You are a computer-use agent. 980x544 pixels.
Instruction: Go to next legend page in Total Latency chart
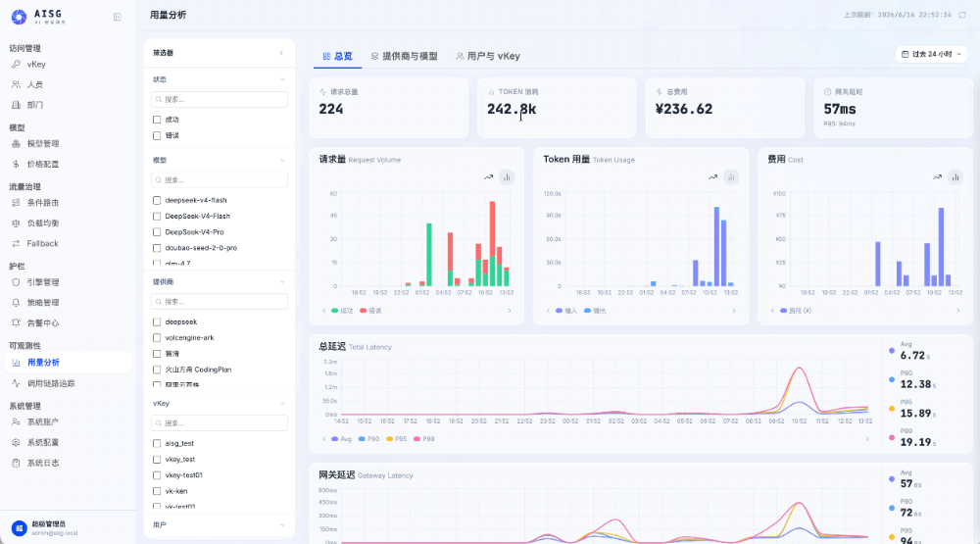(x=867, y=439)
